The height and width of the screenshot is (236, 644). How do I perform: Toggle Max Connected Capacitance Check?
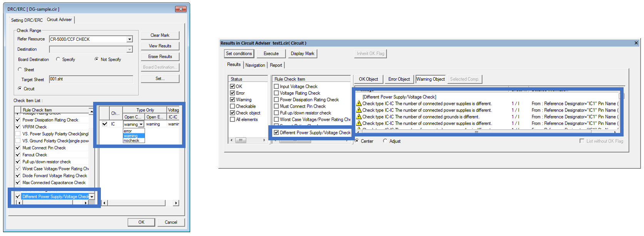[18, 183]
